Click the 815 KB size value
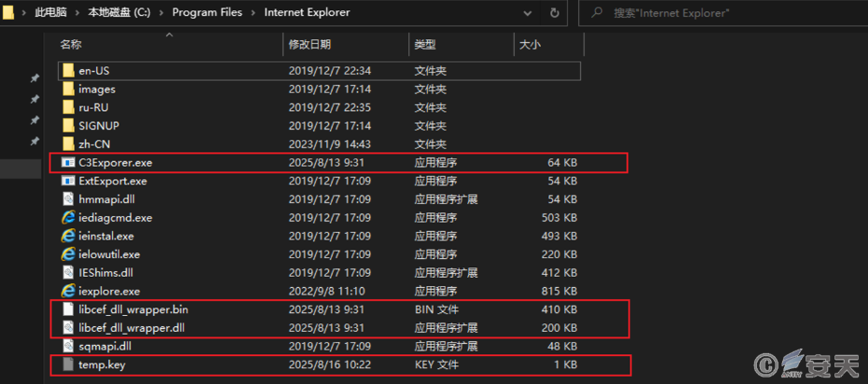The image size is (868, 384). pyautogui.click(x=559, y=291)
